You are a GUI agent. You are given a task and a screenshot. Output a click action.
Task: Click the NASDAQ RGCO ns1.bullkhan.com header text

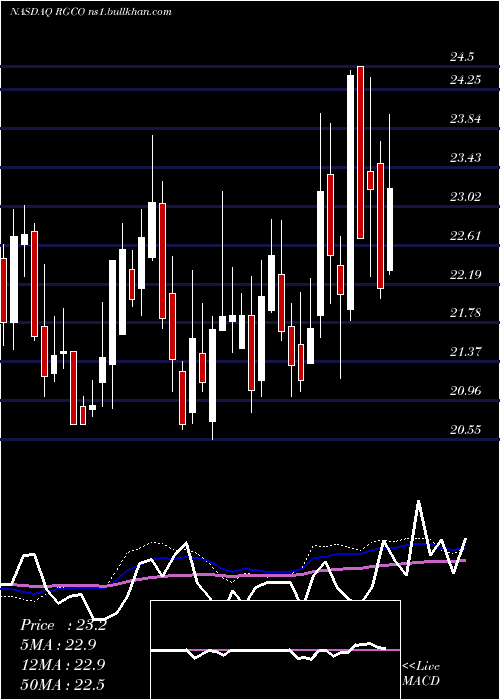[x=91, y=11]
